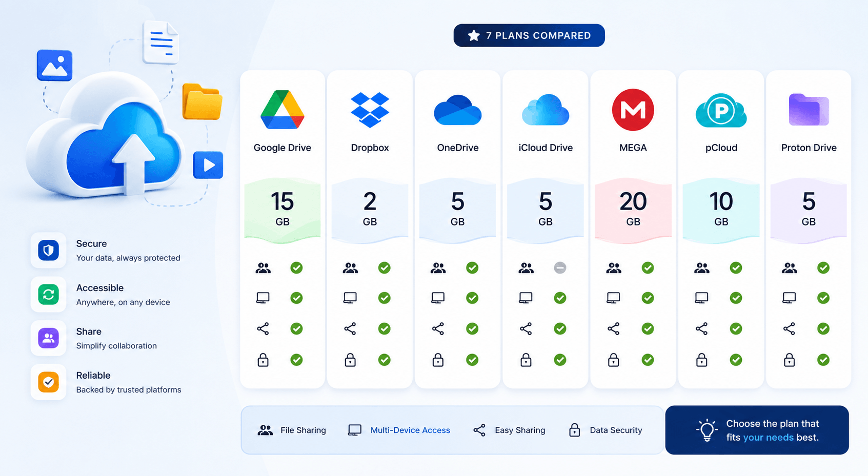868x476 pixels.
Task: Click the 'MEGA' name label
Action: 633,148
